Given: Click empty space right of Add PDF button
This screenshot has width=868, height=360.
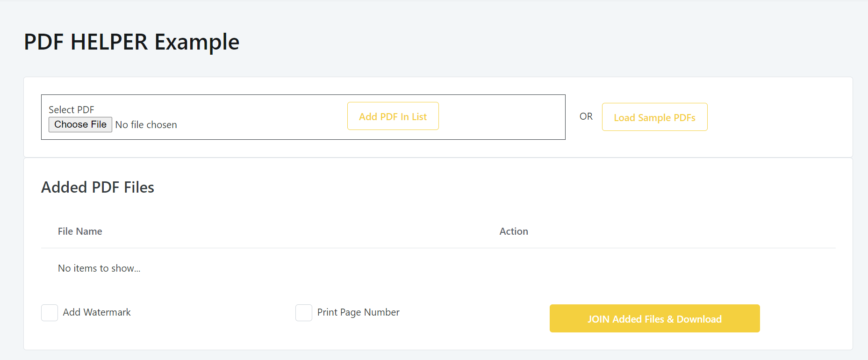Looking at the screenshot, I should pyautogui.click(x=500, y=117).
